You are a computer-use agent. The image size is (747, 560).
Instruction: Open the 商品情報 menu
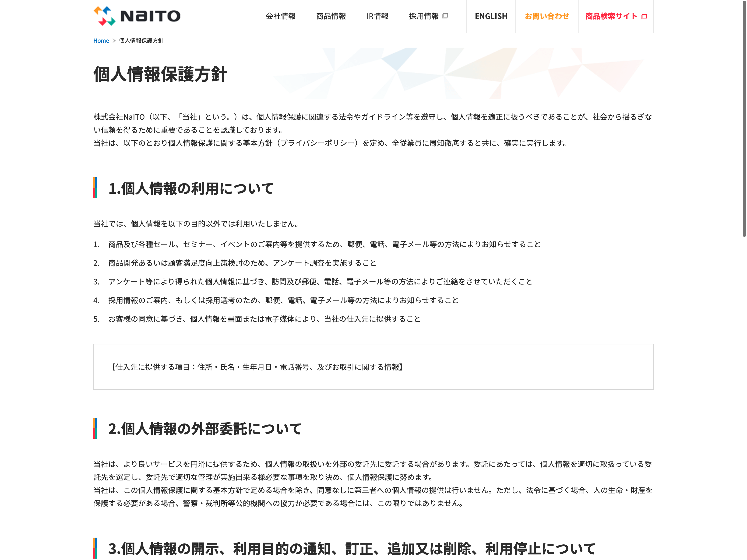pyautogui.click(x=331, y=16)
